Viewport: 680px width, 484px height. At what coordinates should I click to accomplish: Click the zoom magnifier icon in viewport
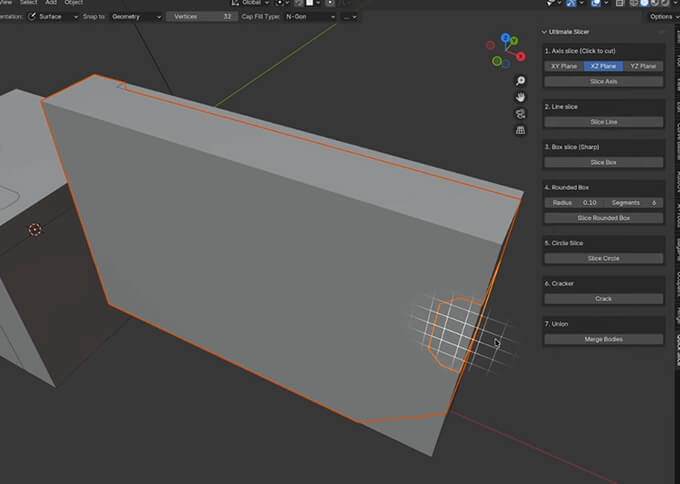(x=520, y=80)
